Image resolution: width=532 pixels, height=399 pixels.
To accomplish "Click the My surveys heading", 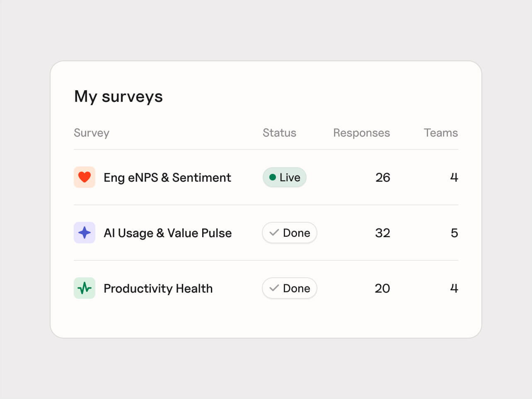I will click(118, 96).
